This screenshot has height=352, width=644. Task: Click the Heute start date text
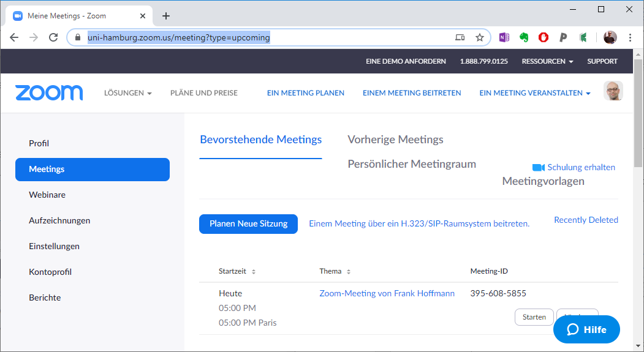(230, 294)
